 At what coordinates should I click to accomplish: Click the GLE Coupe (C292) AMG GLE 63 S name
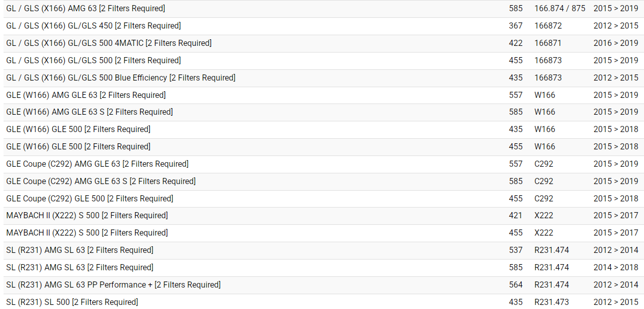(100, 182)
